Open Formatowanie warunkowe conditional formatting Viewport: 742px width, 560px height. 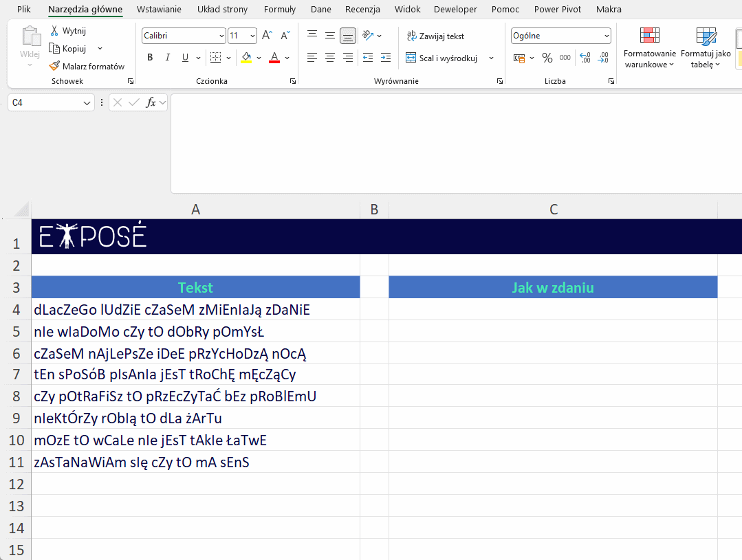pyautogui.click(x=649, y=47)
